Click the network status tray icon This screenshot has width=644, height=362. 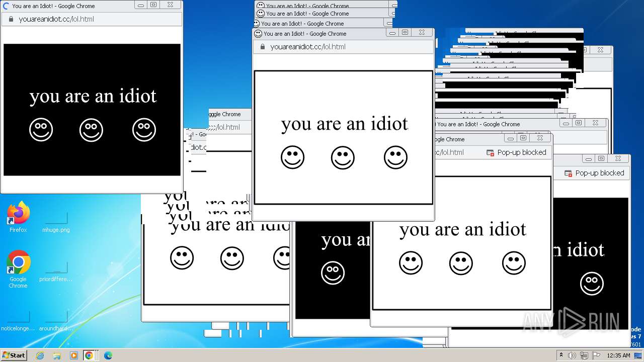point(584,355)
